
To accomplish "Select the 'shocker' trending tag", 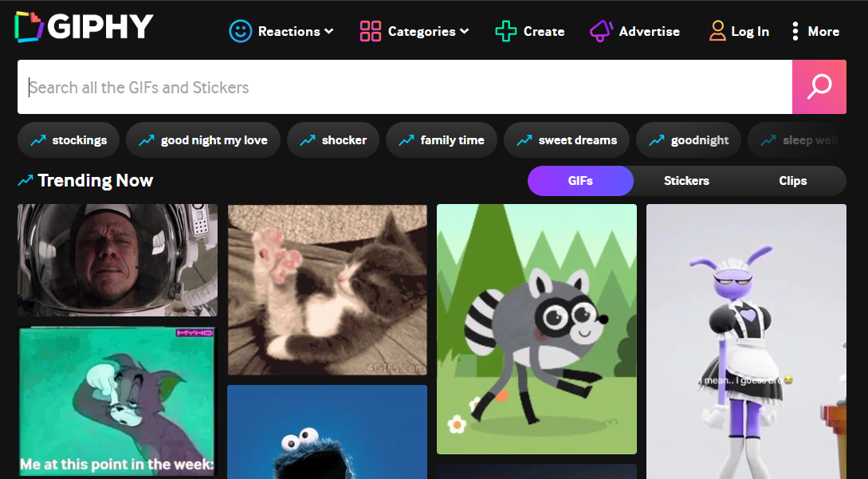I will 333,140.
